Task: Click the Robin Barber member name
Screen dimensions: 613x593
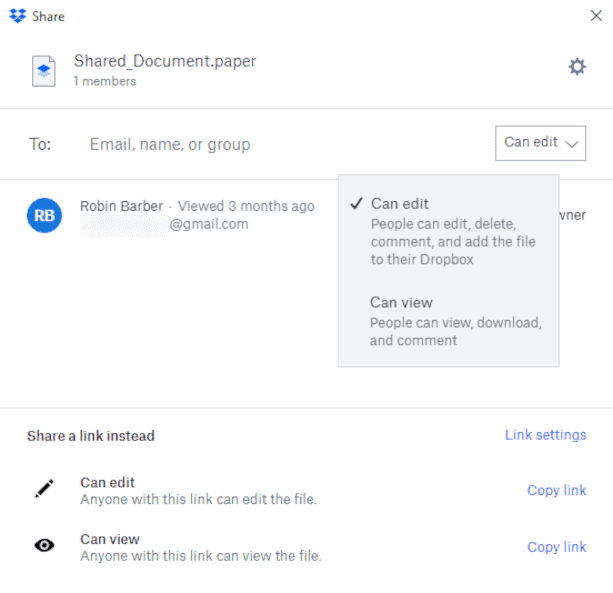Action: tap(121, 206)
